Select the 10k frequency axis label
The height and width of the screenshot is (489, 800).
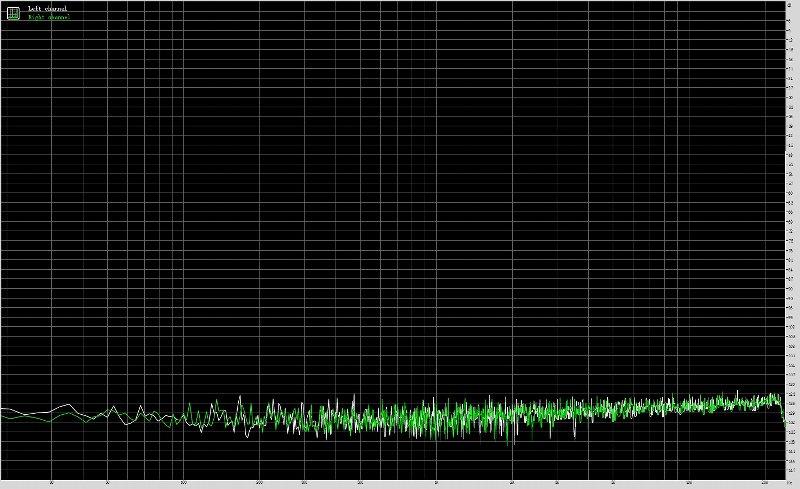pyautogui.click(x=689, y=484)
